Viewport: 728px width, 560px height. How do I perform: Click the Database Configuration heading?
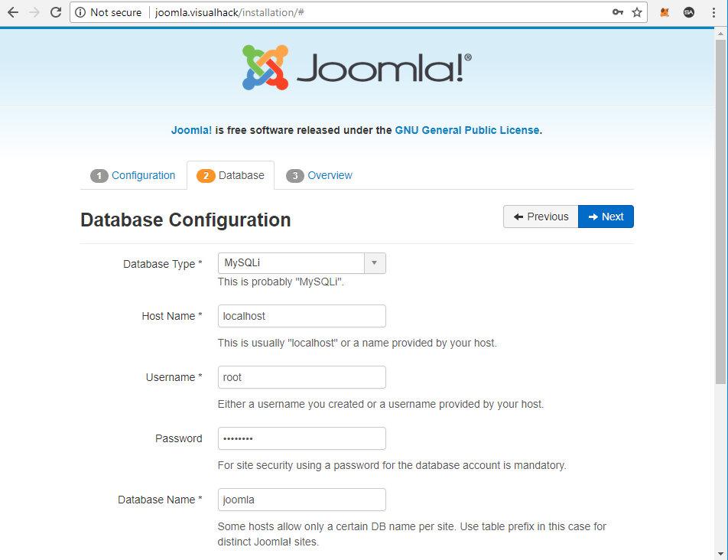(x=186, y=220)
